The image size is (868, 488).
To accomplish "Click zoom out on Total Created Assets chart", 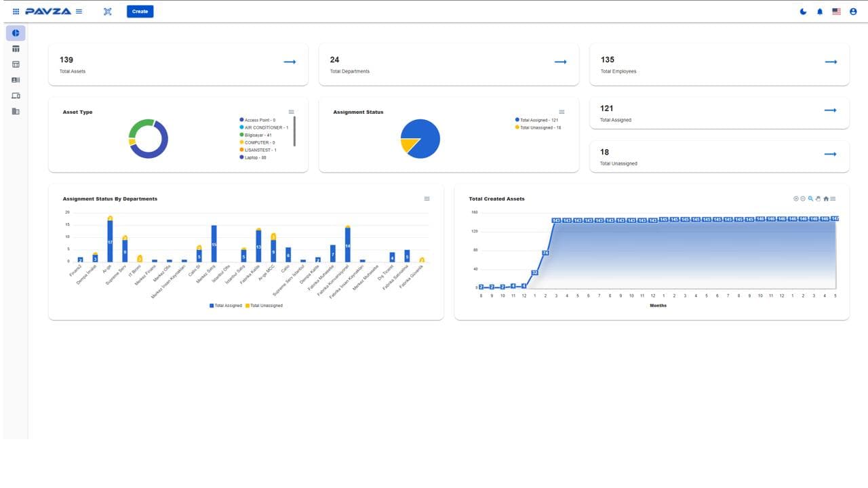I will [803, 199].
